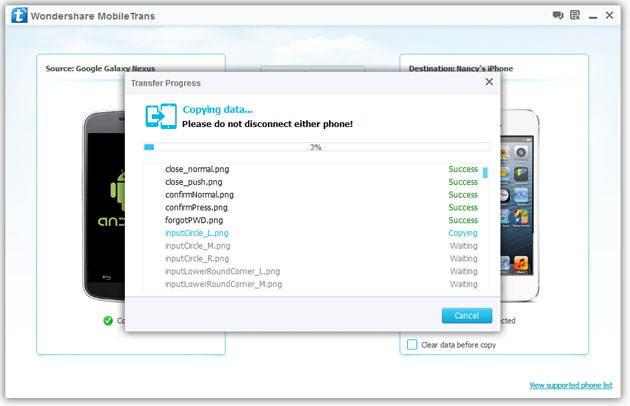Open View supported phone list link
This screenshot has height=406, width=630.
(571, 385)
